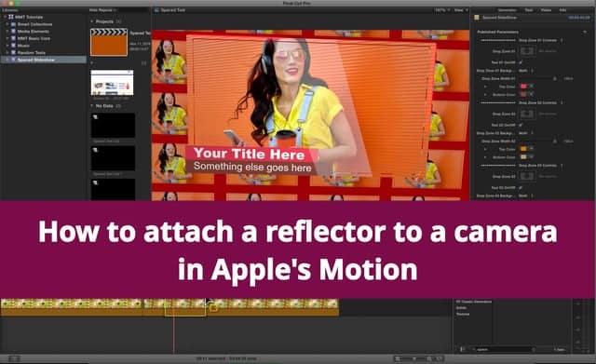
Task: Expand the Random Tests event
Action: pos(7,53)
